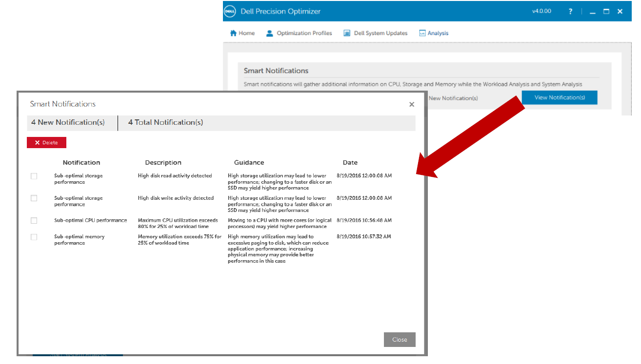This screenshot has height=364, width=641.
Task: Click the Smart Notifications heading in main window
Action: [x=276, y=71]
